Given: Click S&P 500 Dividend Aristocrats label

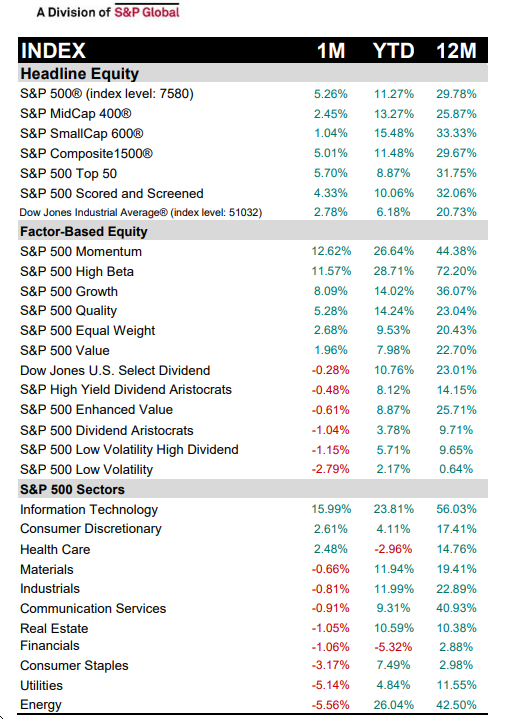Looking at the screenshot, I should (x=106, y=431).
